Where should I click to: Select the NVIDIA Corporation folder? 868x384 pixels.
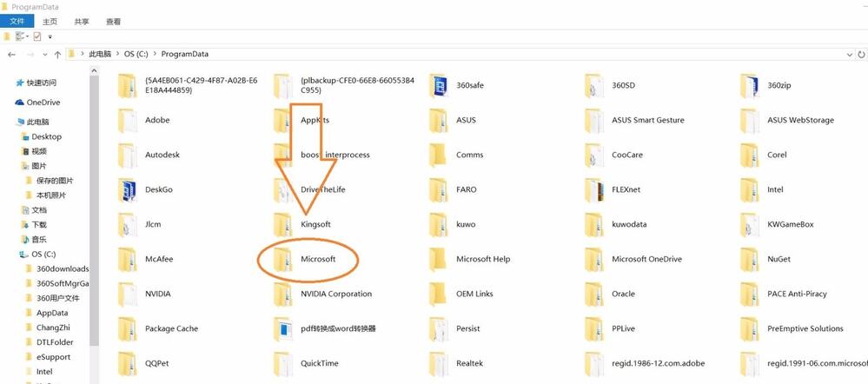click(x=323, y=294)
